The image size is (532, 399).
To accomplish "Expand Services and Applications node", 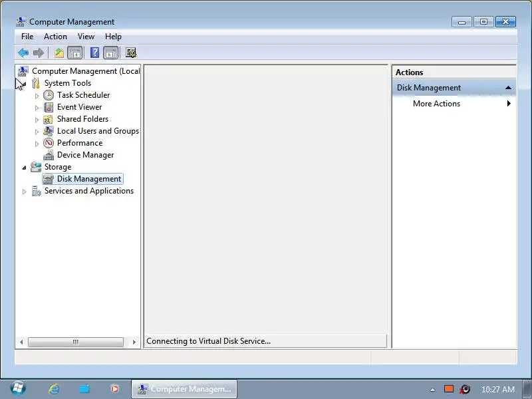I will (24, 192).
